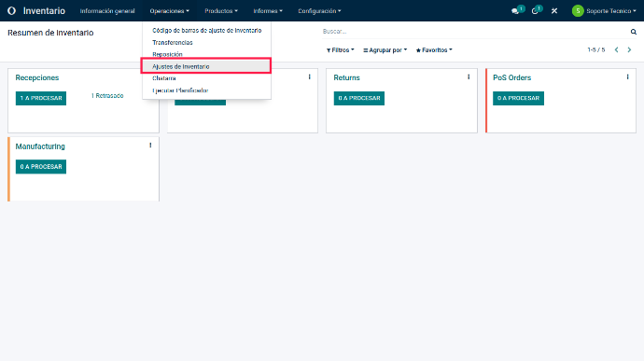
Task: Click the green user avatar icon
Action: pyautogui.click(x=578, y=11)
